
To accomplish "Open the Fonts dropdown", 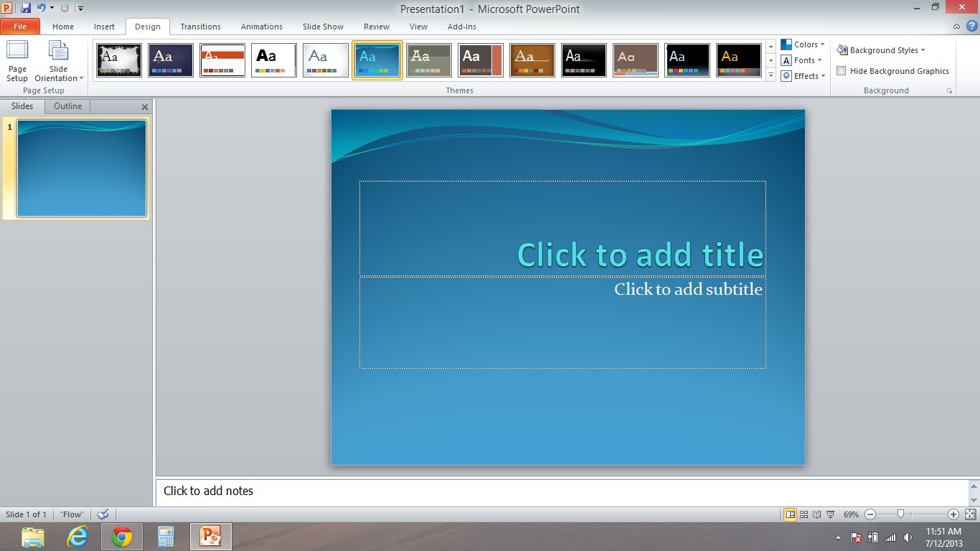I will pyautogui.click(x=803, y=60).
